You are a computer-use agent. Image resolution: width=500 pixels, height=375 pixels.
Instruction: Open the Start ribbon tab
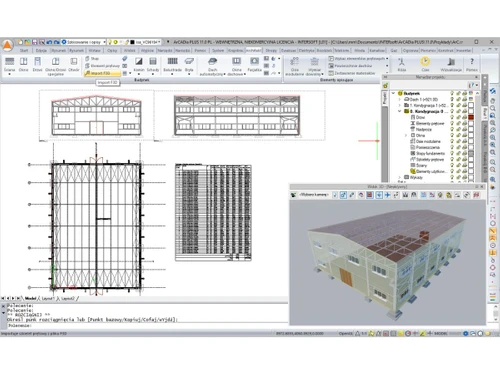tap(24, 50)
